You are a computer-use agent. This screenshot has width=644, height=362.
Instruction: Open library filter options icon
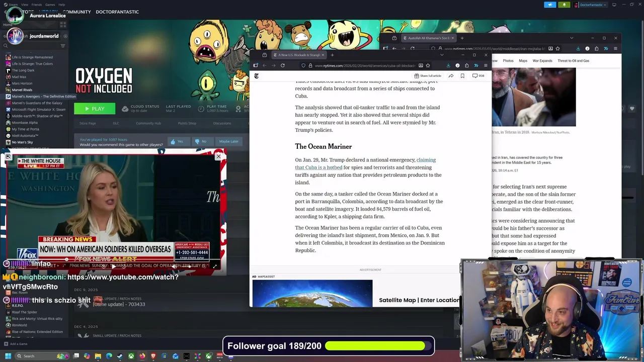point(63,46)
